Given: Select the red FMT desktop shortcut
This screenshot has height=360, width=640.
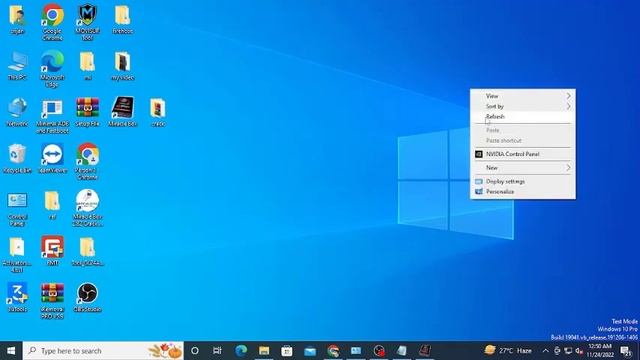Looking at the screenshot, I should coord(52,251).
